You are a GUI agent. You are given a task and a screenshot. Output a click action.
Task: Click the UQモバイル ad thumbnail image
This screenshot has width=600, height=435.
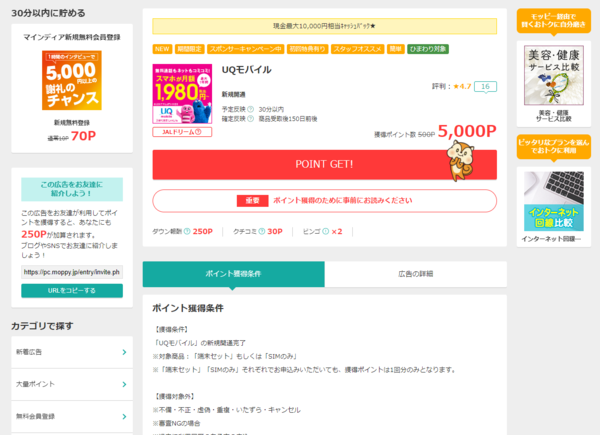(182, 94)
